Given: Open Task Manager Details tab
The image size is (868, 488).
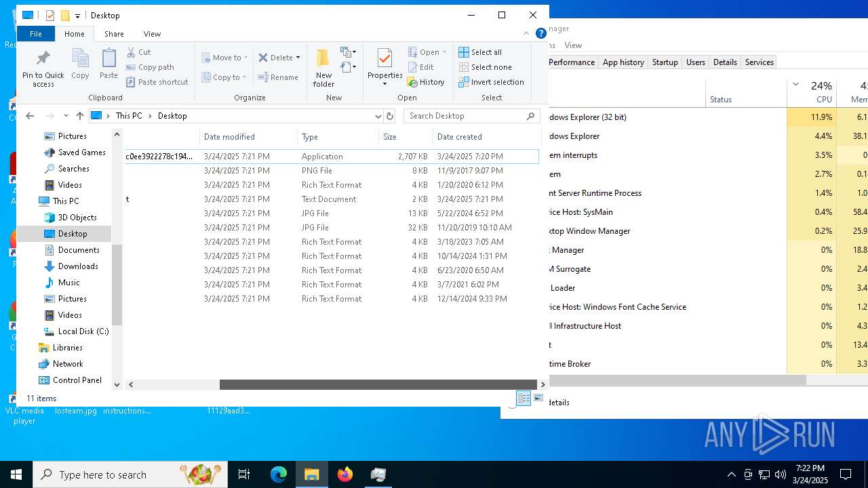Looking at the screenshot, I should point(725,62).
